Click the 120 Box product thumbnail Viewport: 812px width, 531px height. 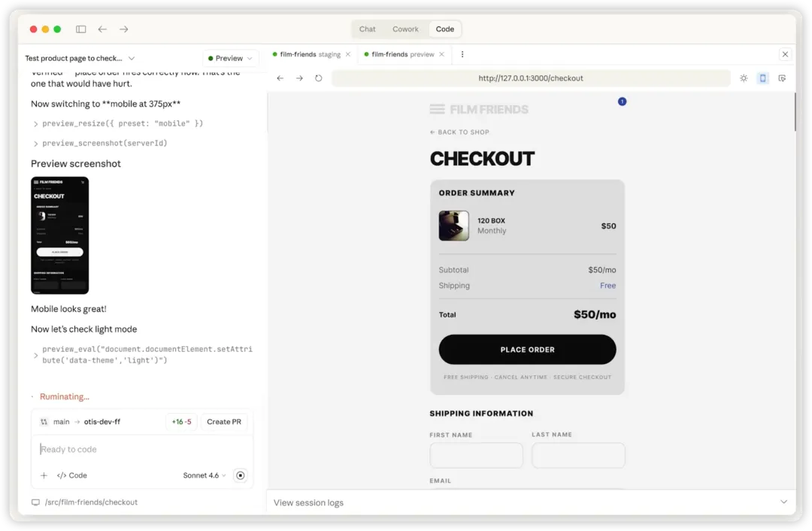(453, 226)
